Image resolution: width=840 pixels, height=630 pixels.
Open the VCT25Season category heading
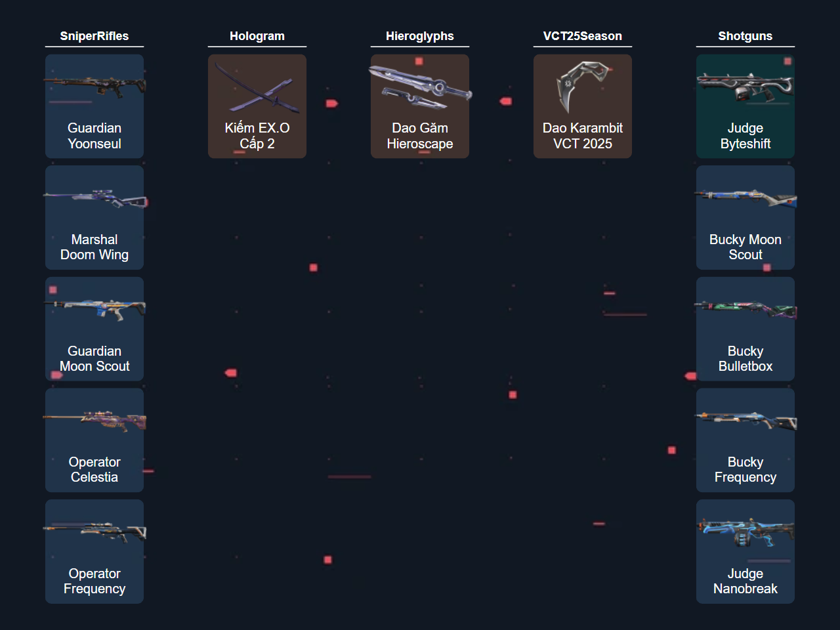point(583,36)
